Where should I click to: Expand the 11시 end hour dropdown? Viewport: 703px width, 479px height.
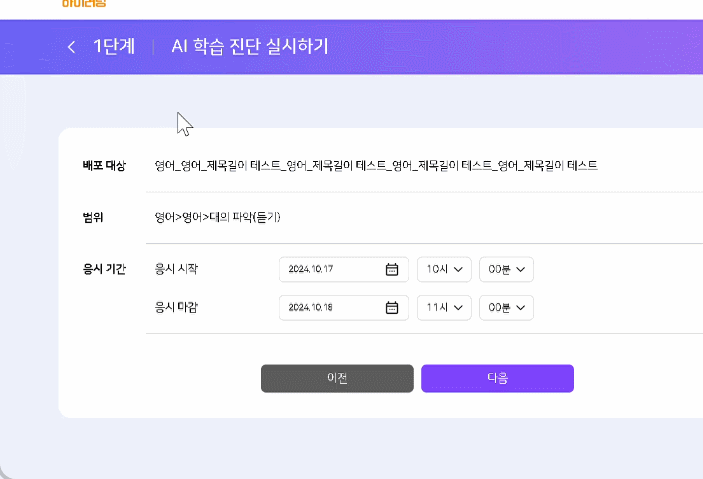click(443, 307)
